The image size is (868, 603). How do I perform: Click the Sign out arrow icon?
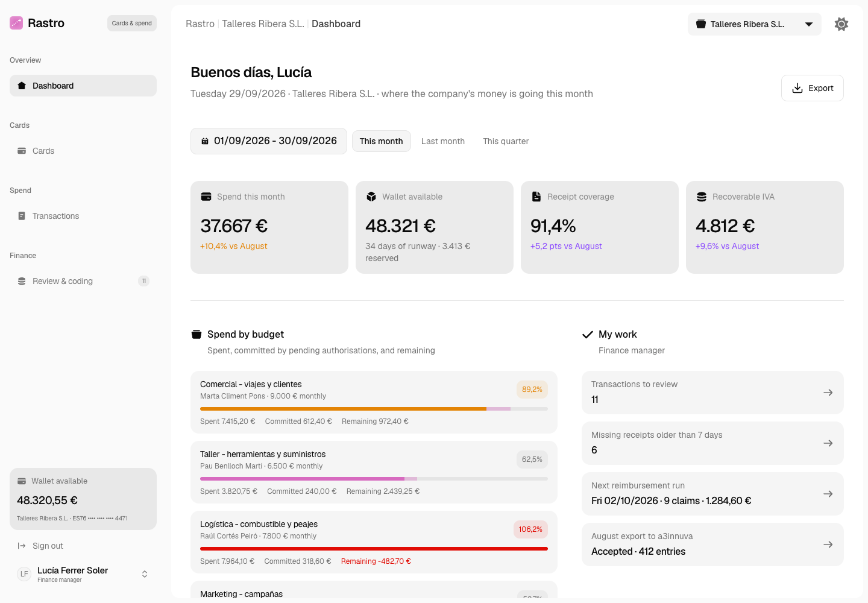(x=22, y=546)
